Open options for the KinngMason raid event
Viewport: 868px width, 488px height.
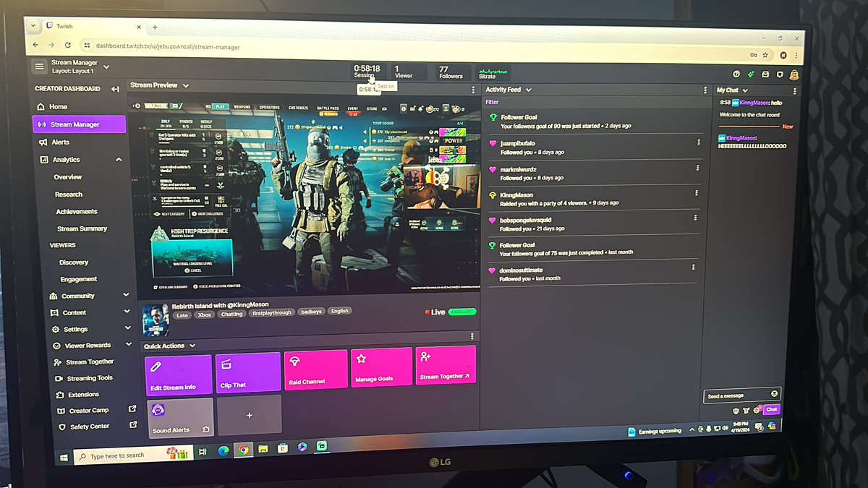coord(696,194)
